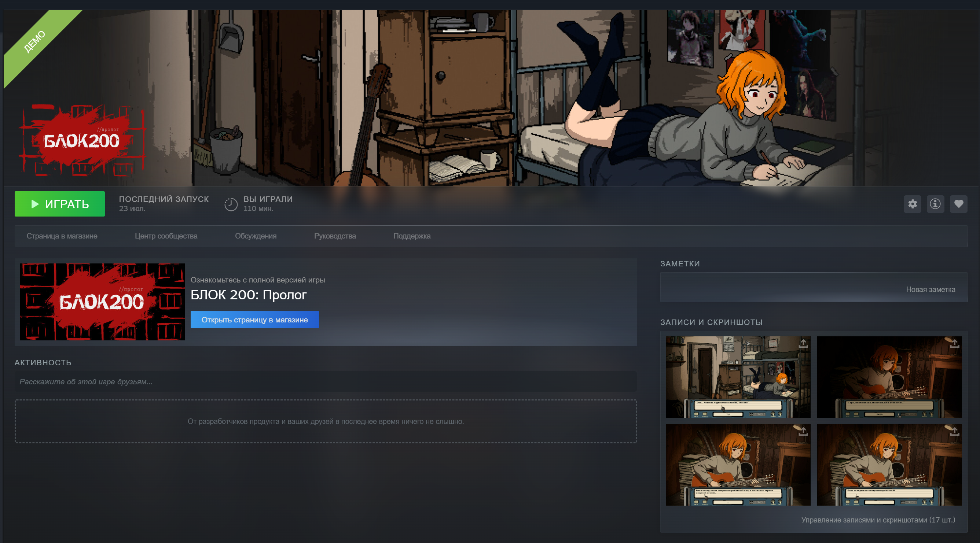
Task: Upload the bottom-left guitar screenshot
Action: point(803,432)
